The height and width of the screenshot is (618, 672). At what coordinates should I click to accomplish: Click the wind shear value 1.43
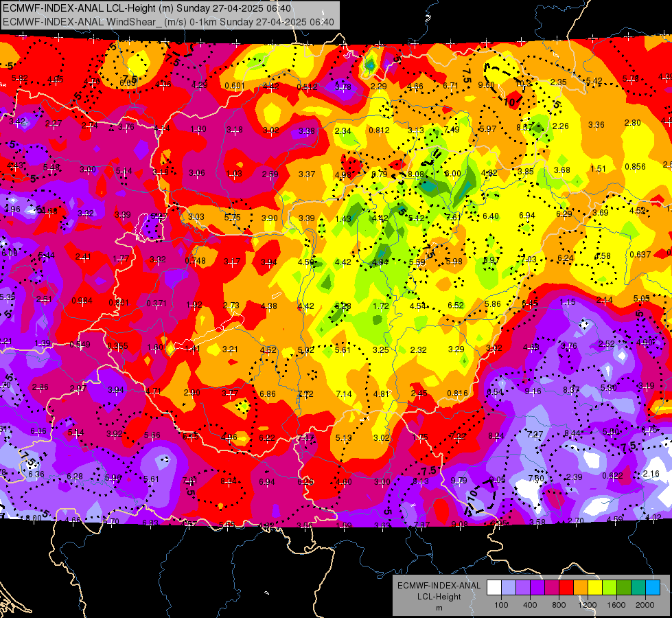click(x=343, y=219)
